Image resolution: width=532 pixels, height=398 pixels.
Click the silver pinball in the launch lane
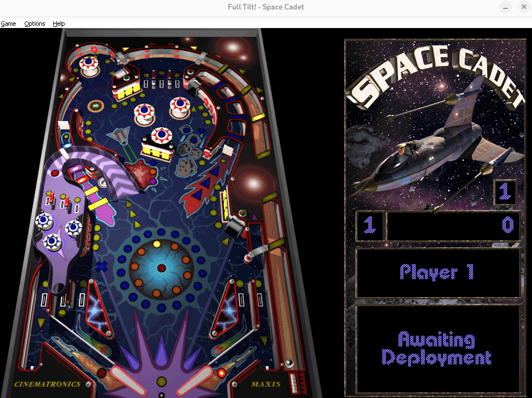coord(290,364)
